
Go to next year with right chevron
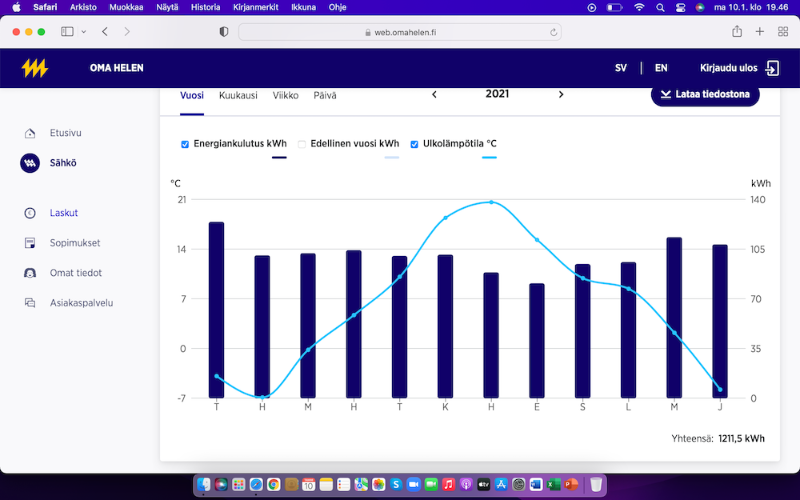pos(561,95)
